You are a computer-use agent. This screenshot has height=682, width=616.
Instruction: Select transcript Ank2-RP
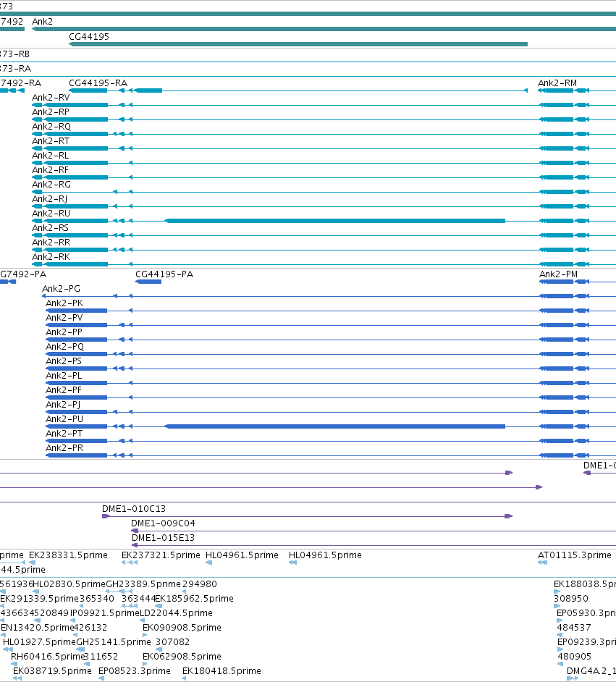point(51,111)
